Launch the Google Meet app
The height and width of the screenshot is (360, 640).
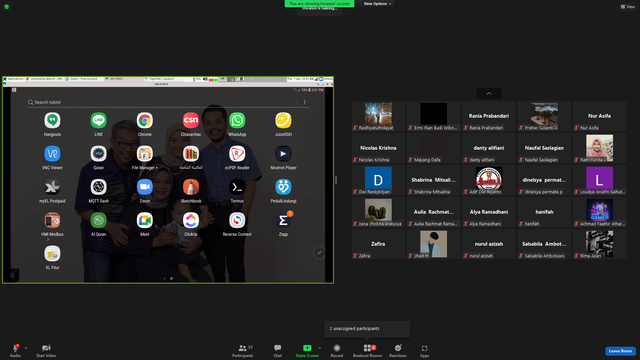click(144, 220)
